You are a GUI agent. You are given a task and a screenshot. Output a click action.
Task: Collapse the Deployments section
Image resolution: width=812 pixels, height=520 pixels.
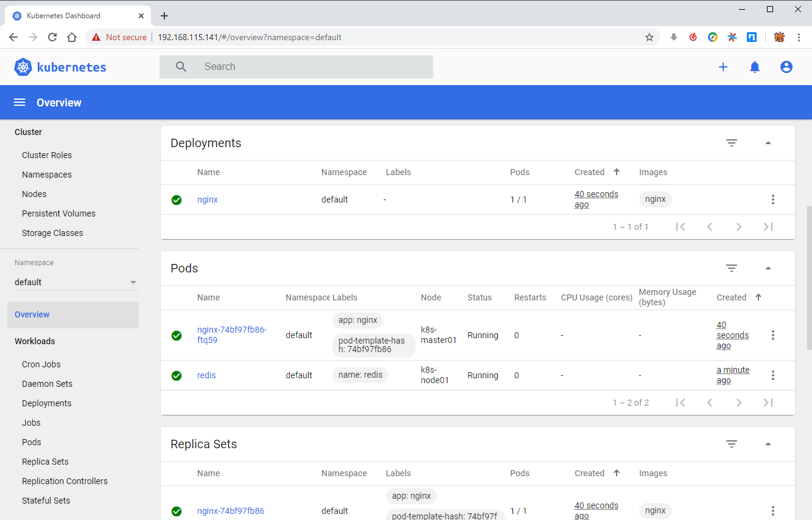[768, 143]
